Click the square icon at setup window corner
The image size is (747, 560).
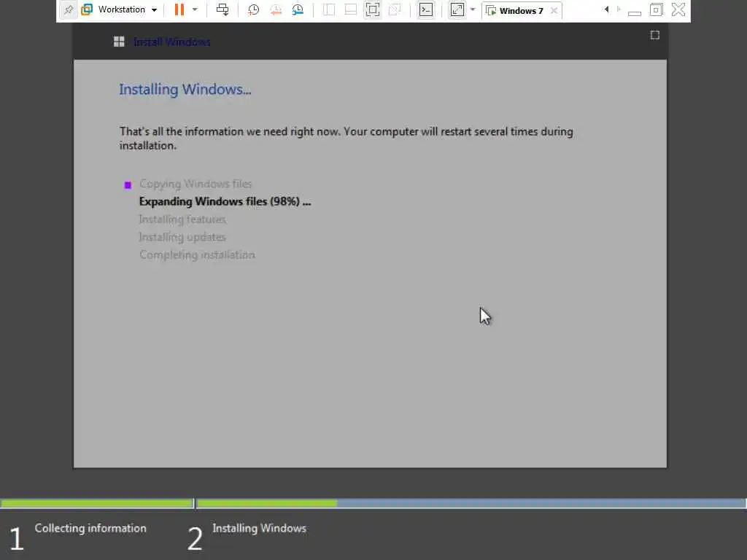pyautogui.click(x=655, y=35)
